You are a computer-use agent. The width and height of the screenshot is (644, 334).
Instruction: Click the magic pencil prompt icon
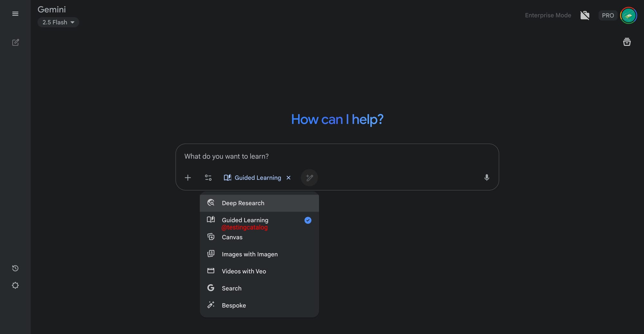pyautogui.click(x=309, y=178)
